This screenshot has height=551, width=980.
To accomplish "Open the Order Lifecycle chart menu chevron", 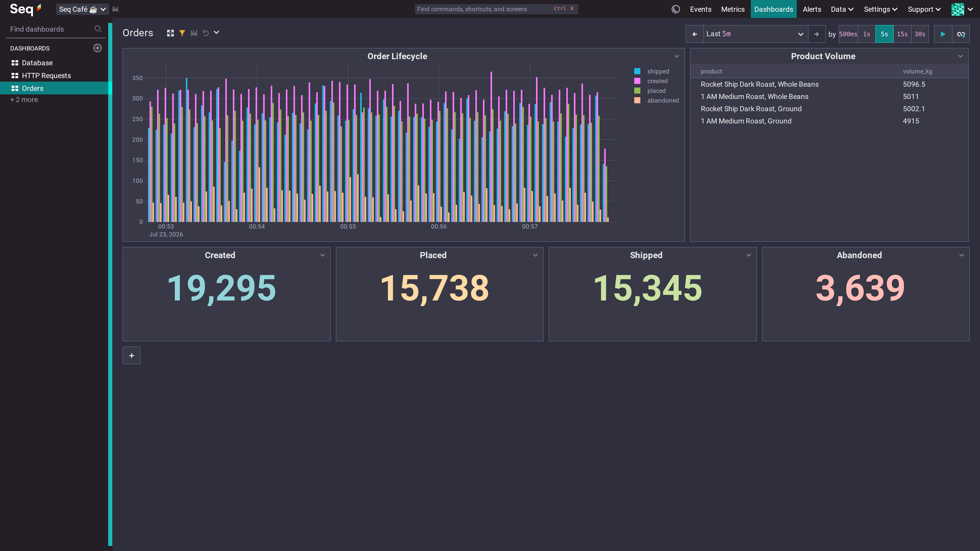I will coord(676,56).
